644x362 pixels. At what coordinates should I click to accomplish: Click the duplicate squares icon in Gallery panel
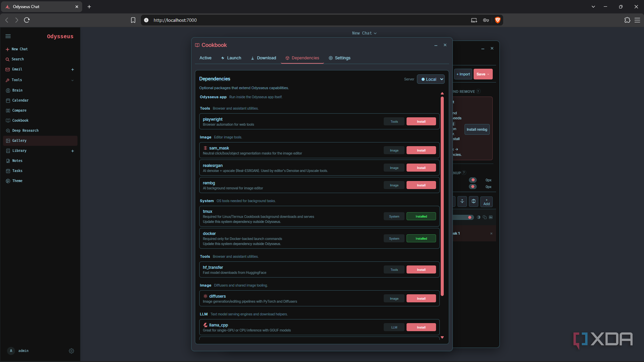point(485,217)
